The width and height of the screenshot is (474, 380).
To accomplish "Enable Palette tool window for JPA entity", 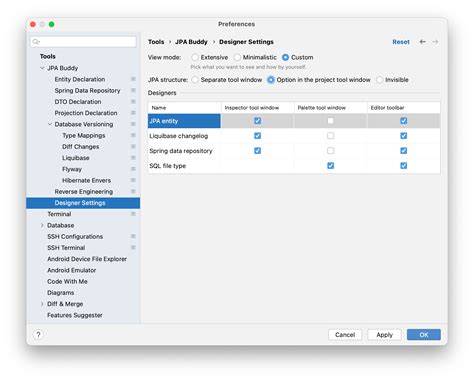I will (x=330, y=121).
